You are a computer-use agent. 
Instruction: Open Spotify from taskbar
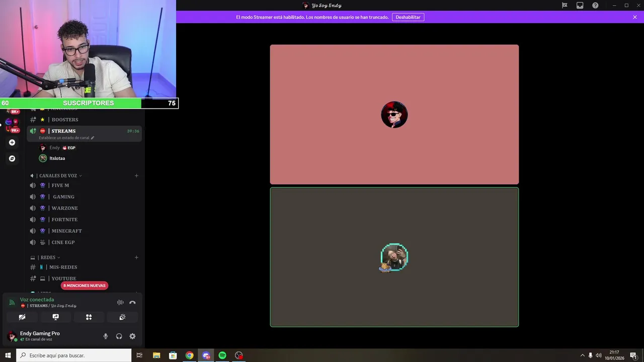coord(222,355)
